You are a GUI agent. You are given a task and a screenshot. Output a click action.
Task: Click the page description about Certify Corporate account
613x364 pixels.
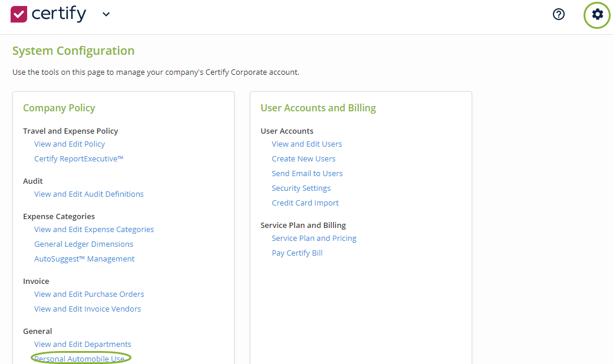pyautogui.click(x=156, y=72)
